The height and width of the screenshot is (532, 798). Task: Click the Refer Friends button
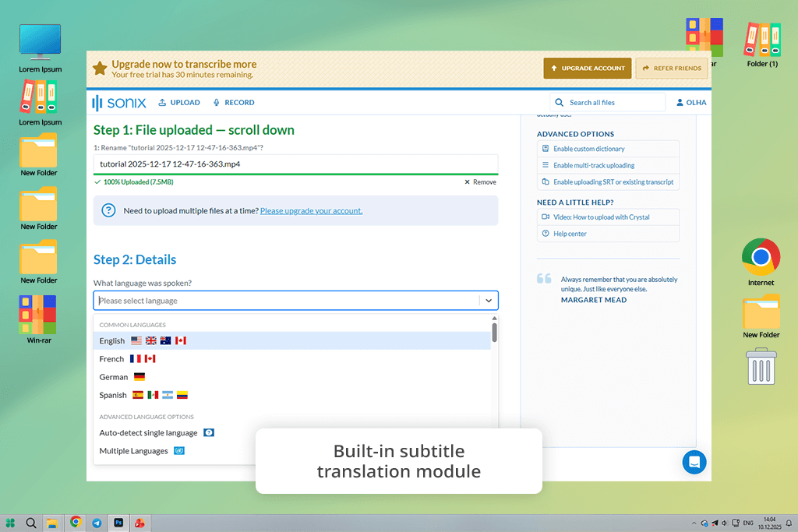click(672, 68)
